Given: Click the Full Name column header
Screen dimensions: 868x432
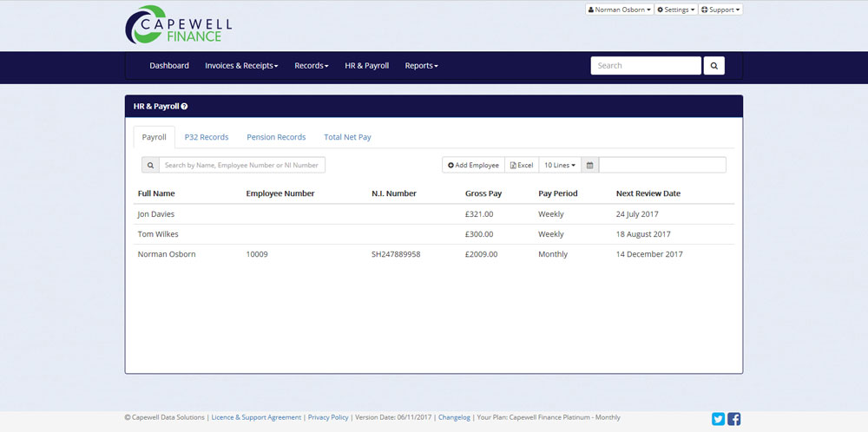Looking at the screenshot, I should coord(156,193).
